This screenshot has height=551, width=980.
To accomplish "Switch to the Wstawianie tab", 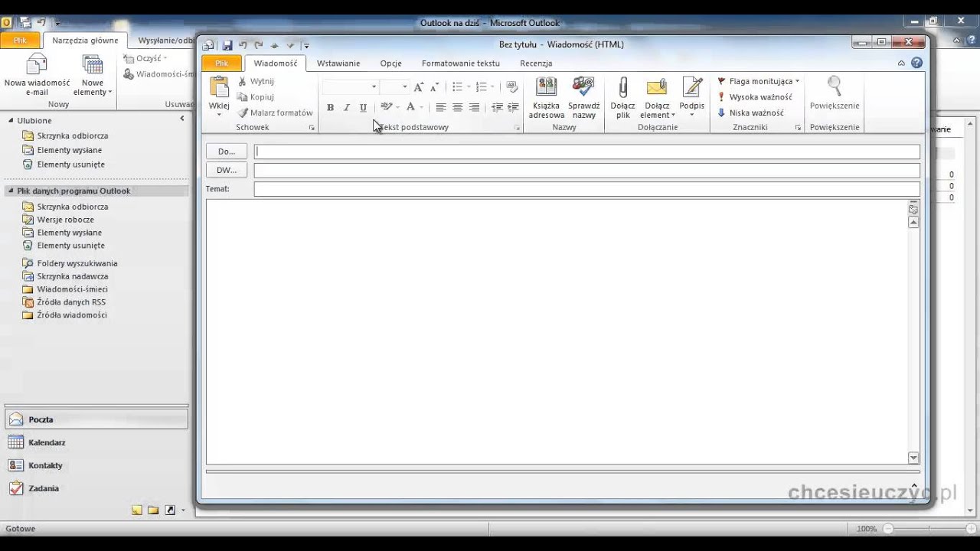I will [x=338, y=64].
